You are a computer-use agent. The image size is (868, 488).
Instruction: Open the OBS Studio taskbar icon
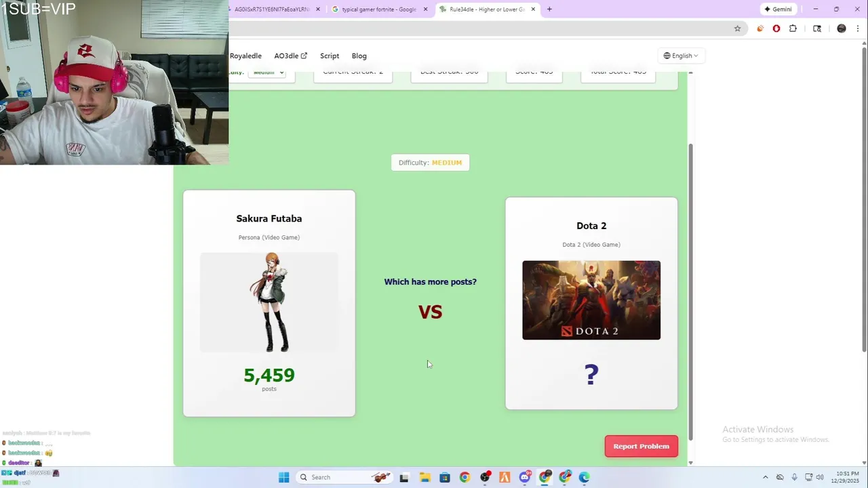pos(485,477)
